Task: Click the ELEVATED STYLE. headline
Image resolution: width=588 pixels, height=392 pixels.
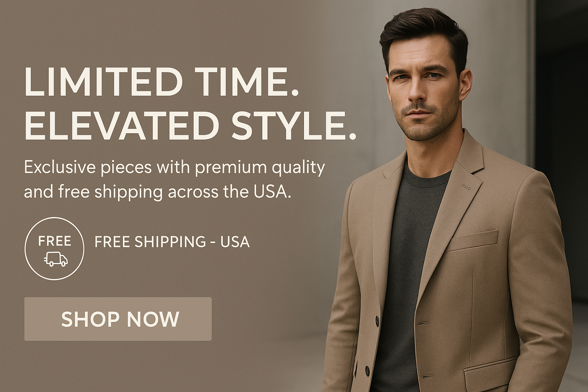Action: [190, 126]
